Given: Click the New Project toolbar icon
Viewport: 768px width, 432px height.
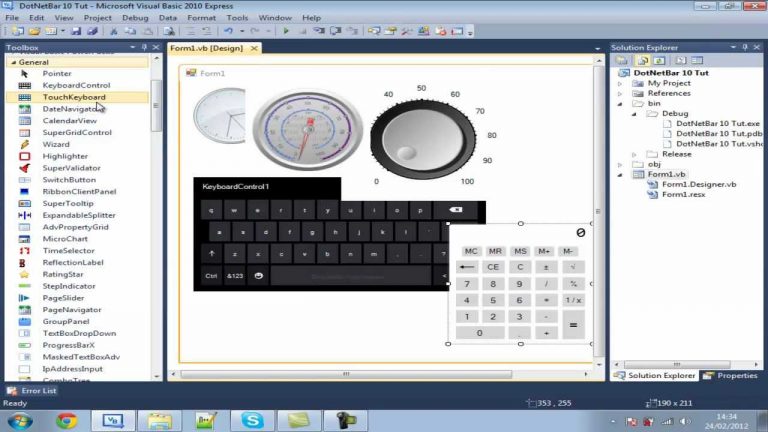Looking at the screenshot, I should 18,31.
